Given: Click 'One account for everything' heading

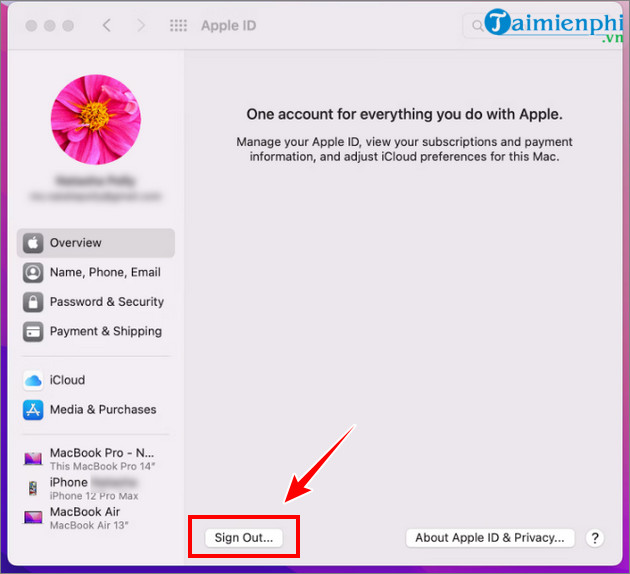Looking at the screenshot, I should tap(404, 114).
